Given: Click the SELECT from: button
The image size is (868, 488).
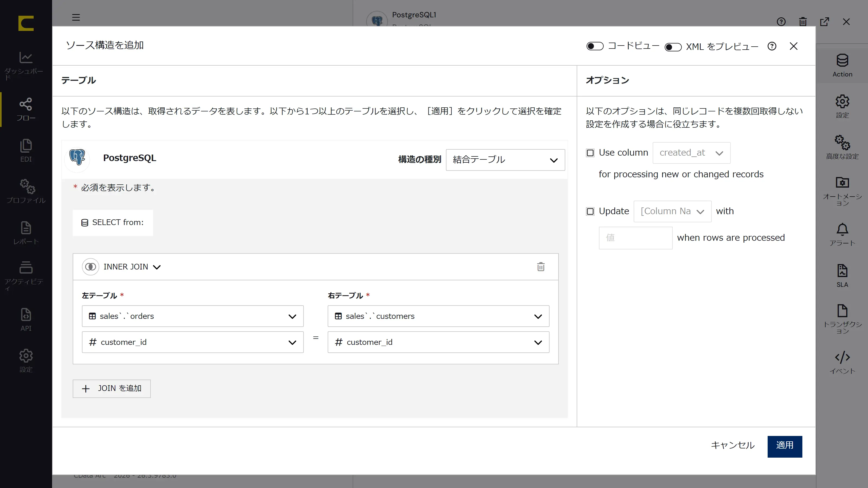Looking at the screenshot, I should coord(113,223).
